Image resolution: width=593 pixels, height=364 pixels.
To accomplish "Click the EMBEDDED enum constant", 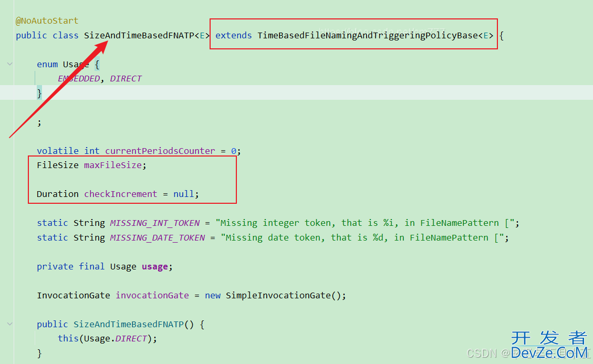I will 79,79.
